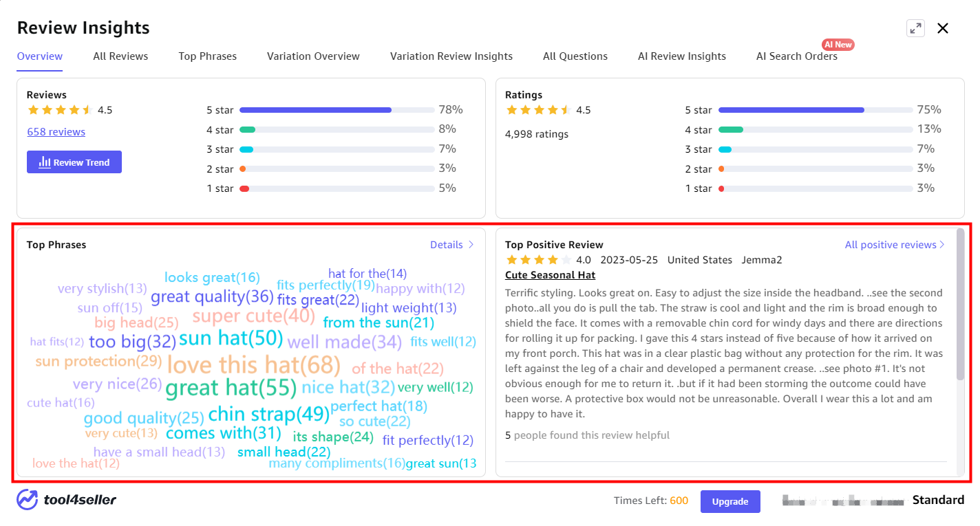The image size is (980, 526).
Task: Open the AI Search Orders tab
Action: coord(796,56)
